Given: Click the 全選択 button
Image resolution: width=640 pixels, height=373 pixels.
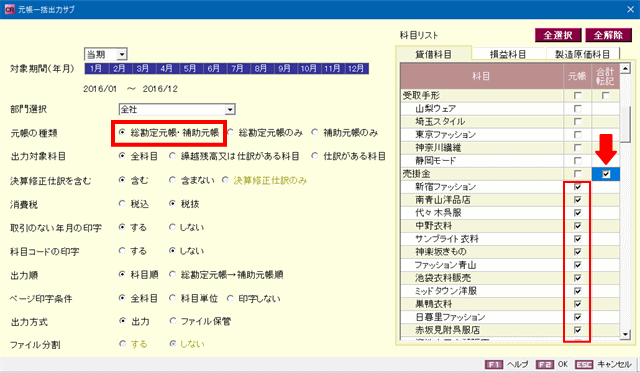Looking at the screenshot, I should tap(558, 35).
